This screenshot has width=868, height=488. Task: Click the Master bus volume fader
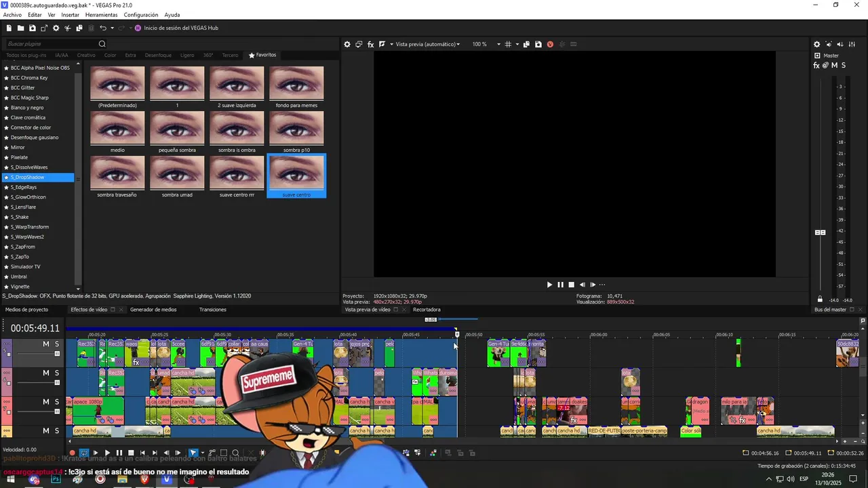pos(820,232)
